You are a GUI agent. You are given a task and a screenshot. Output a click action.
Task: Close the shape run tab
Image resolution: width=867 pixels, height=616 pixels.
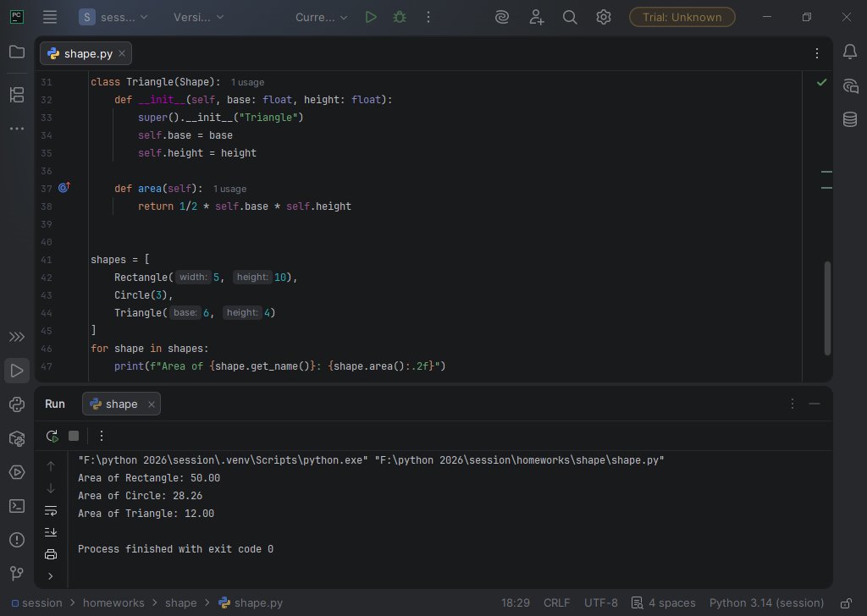click(x=151, y=404)
